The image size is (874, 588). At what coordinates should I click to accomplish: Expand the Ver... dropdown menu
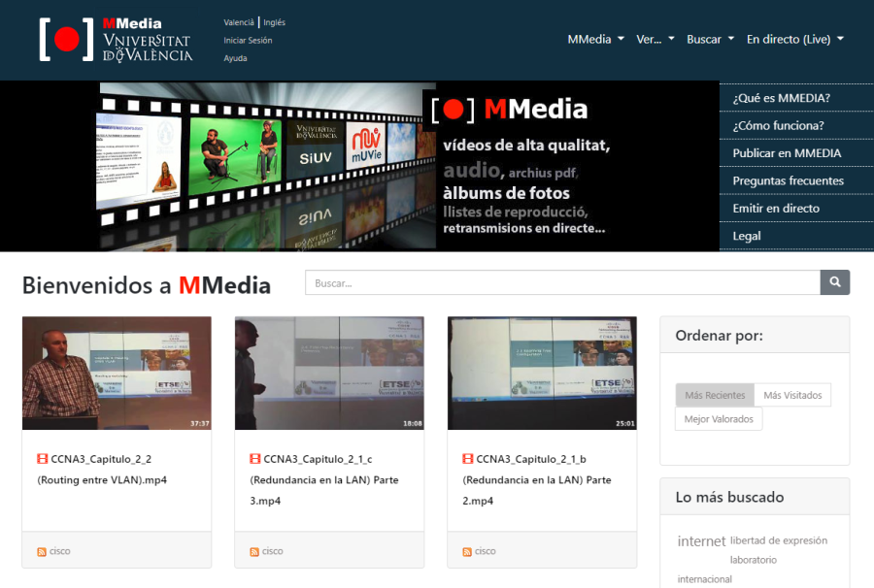click(655, 39)
